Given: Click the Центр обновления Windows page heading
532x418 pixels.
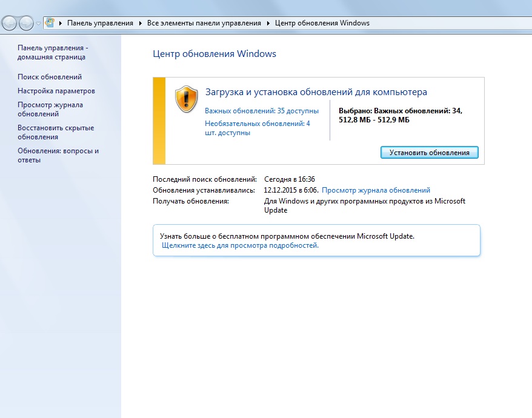Looking at the screenshot, I should 214,53.
